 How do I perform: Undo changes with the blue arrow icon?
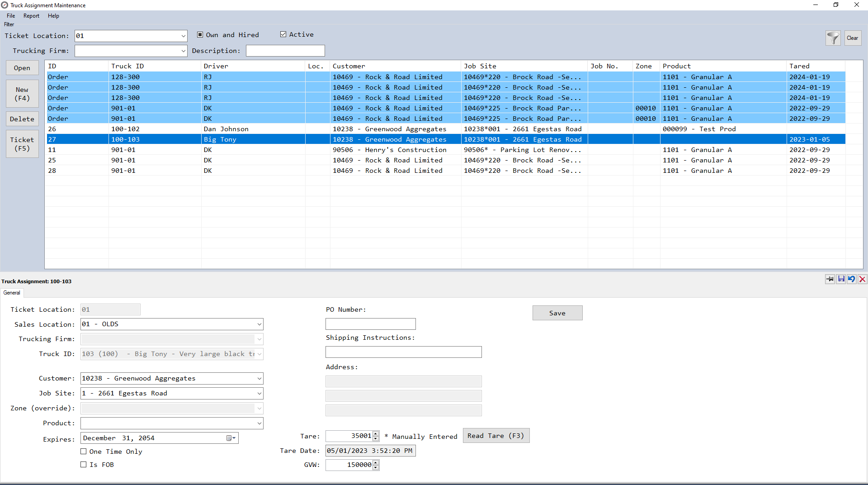coord(852,279)
